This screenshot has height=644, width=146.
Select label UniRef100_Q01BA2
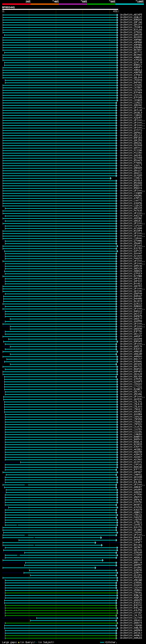pos(131,568)
